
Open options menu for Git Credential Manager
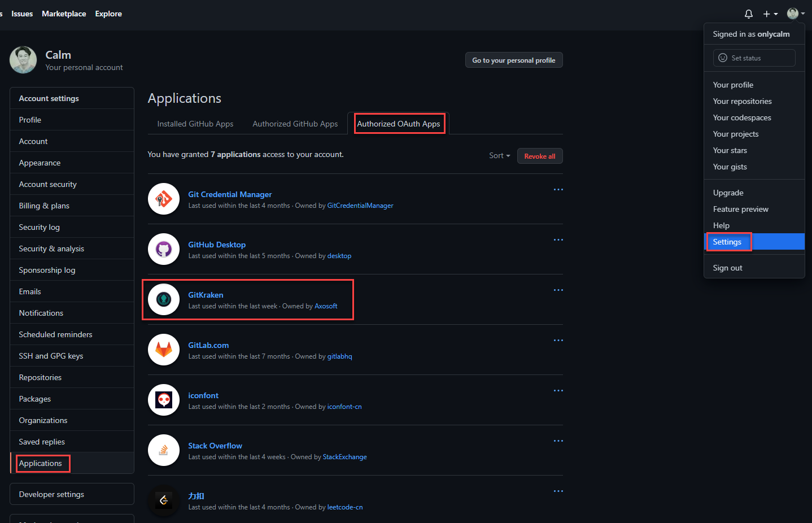558,190
